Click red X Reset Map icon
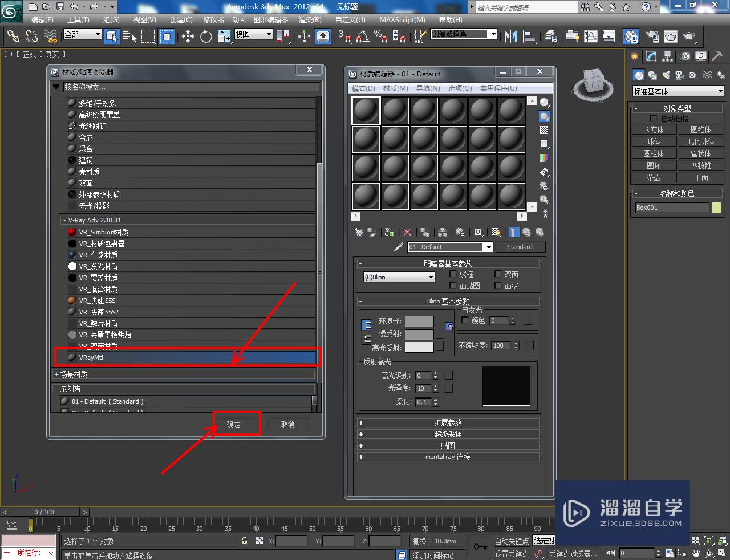 point(407,232)
